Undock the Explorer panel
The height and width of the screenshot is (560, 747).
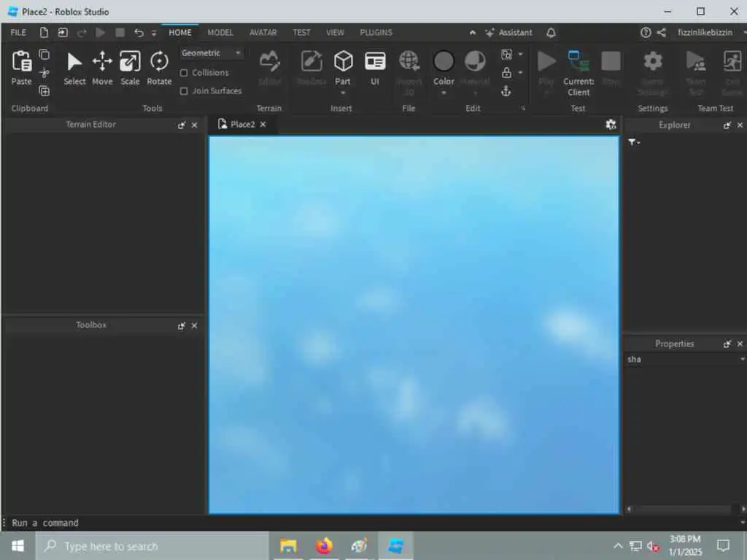coord(727,125)
